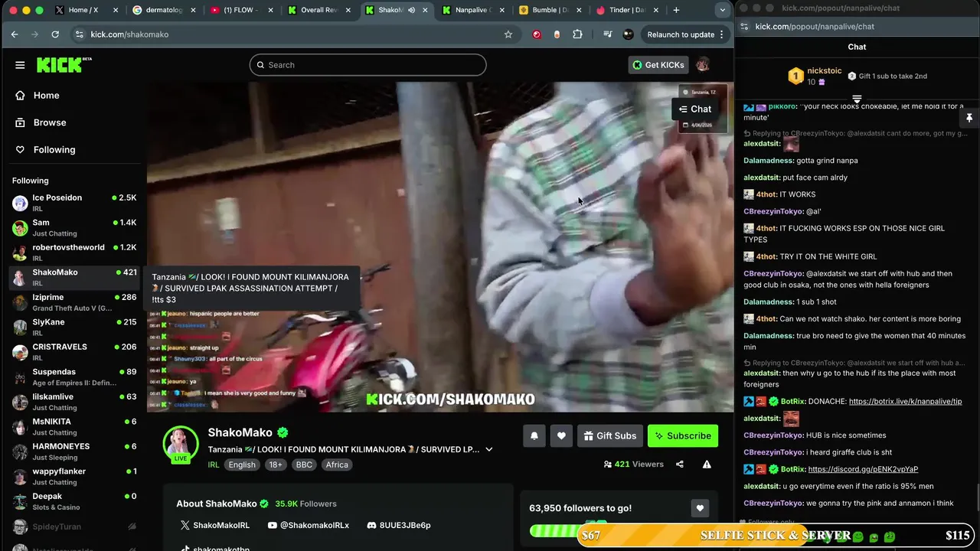Focus the Kick search field
This screenshot has height=551, width=980.
(367, 65)
